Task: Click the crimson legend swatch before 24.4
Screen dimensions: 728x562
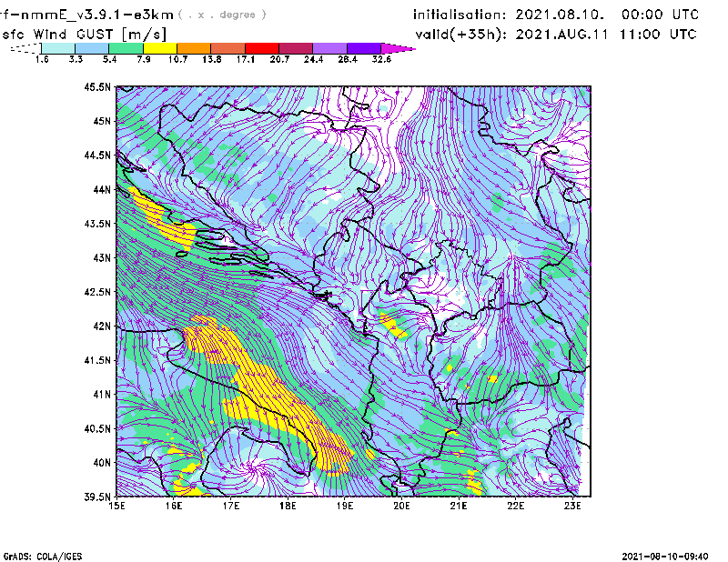Action: 296,48
